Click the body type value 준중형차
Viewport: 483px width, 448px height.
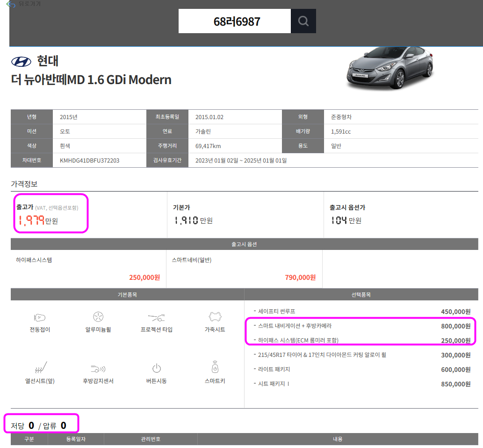[341, 117]
